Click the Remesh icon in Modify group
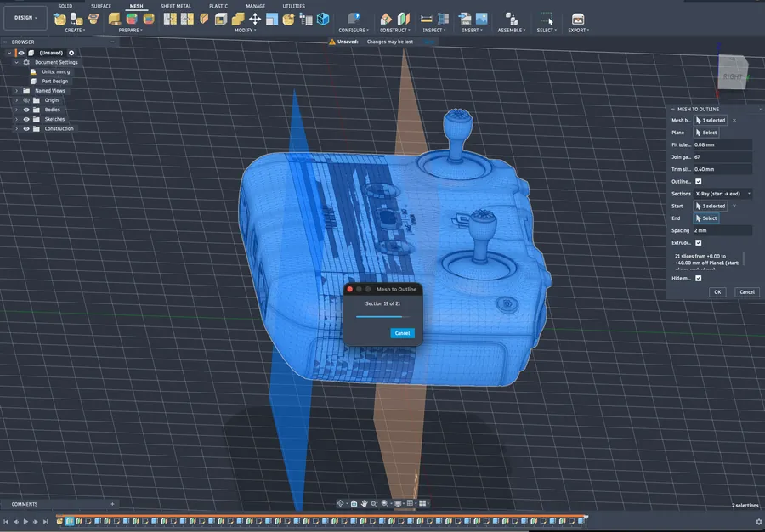Viewport: 765px width, 532px height. click(x=170, y=19)
